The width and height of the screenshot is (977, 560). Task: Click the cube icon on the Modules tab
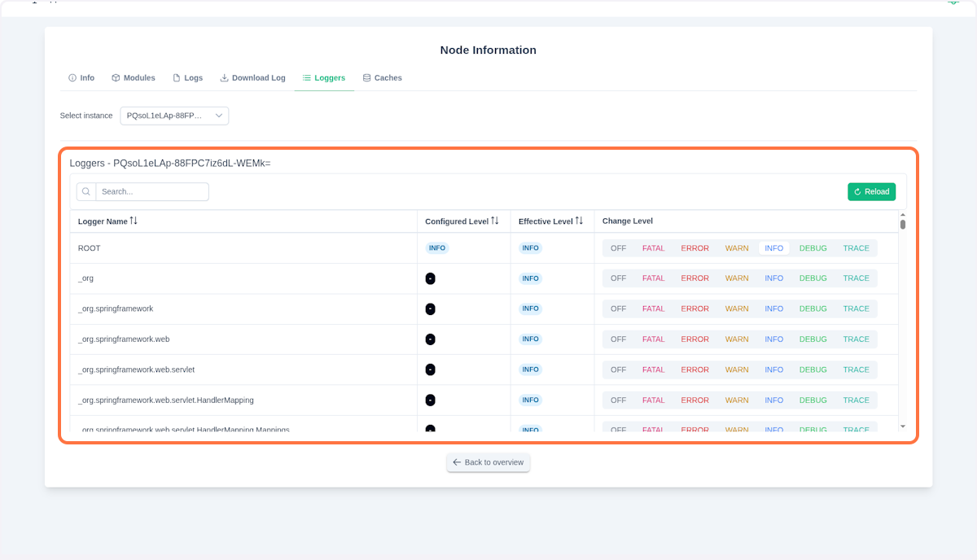click(115, 77)
